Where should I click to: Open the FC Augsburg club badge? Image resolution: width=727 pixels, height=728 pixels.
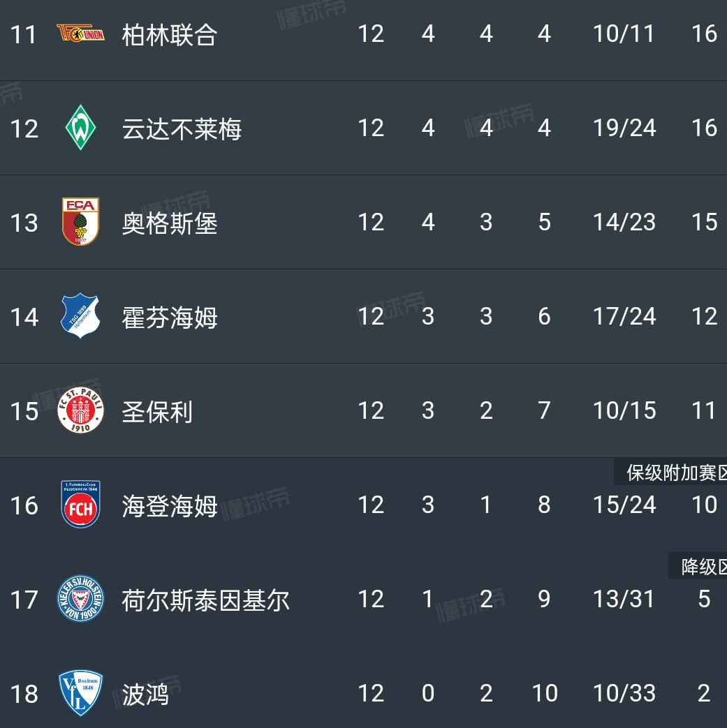(x=80, y=222)
